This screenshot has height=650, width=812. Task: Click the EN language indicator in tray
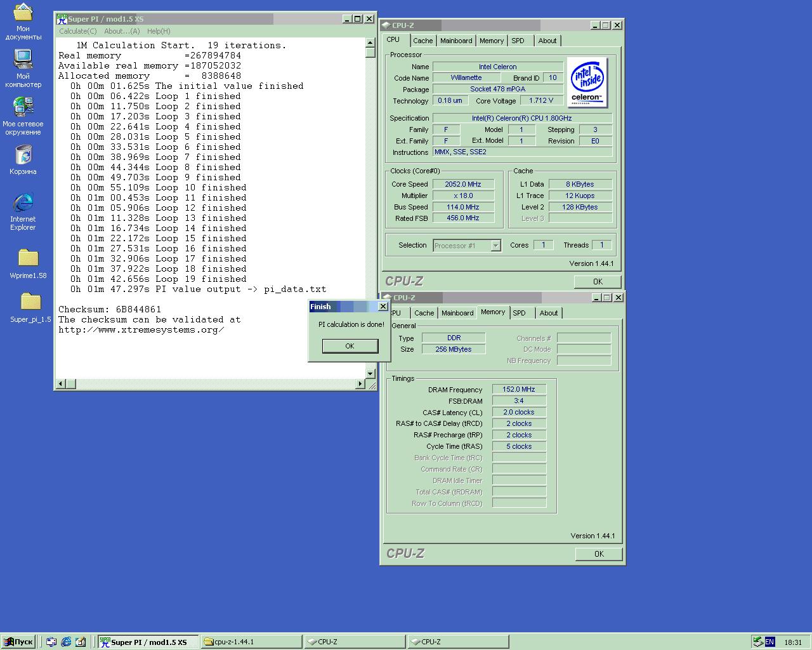(x=769, y=642)
